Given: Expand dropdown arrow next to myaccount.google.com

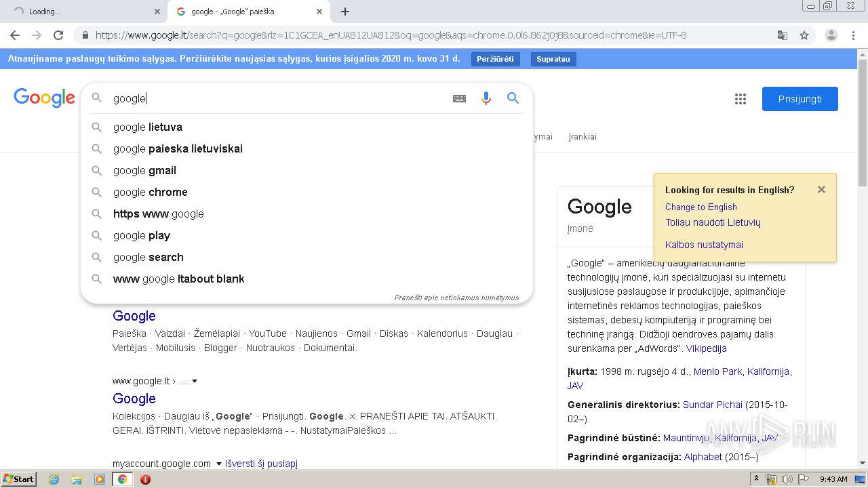Looking at the screenshot, I should click(x=219, y=464).
